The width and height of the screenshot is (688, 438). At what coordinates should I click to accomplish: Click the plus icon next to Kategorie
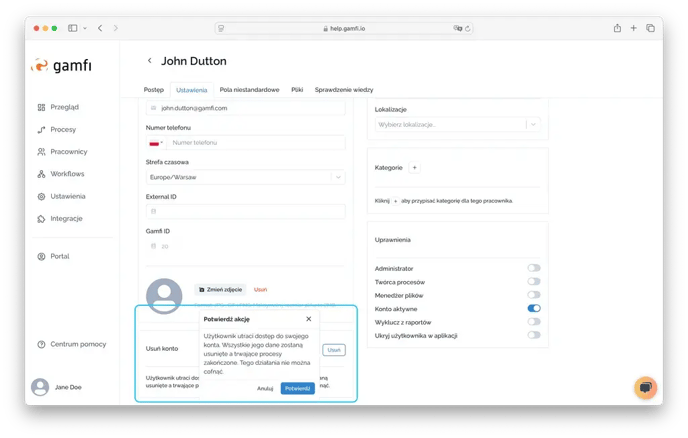click(x=415, y=167)
